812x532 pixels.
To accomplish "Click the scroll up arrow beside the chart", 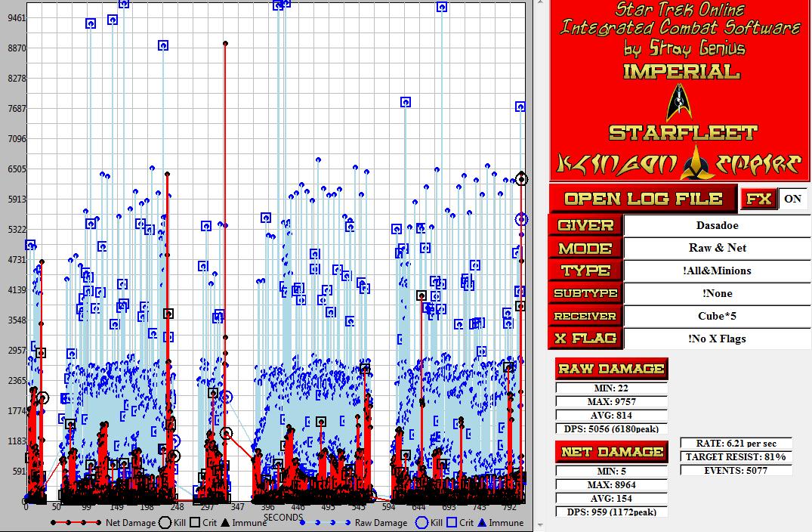I will tap(540, 2).
